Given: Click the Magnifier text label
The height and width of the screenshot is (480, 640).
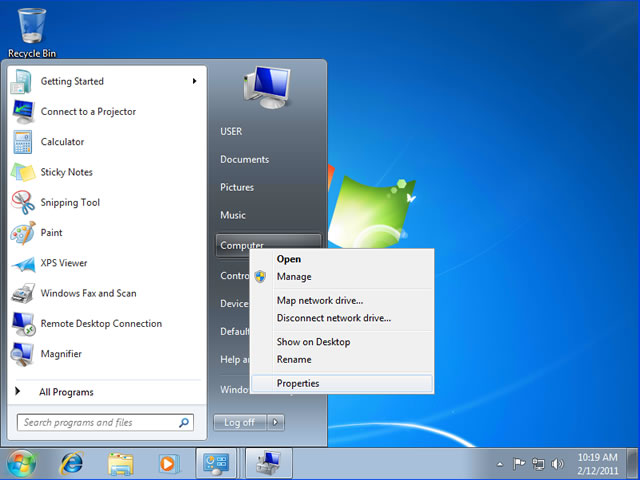Looking at the screenshot, I should [x=61, y=354].
